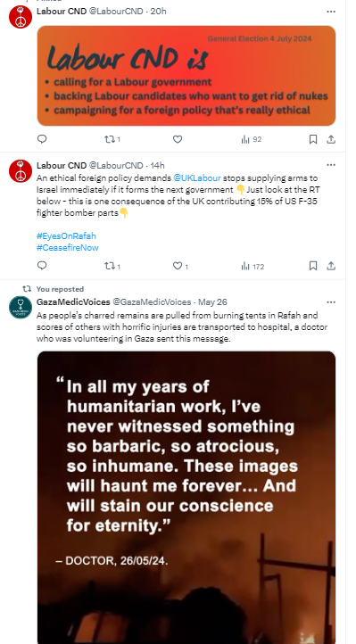The height and width of the screenshot is (644, 356).
Task: Bookmark the Labour CND banner post
Action: [x=313, y=140]
